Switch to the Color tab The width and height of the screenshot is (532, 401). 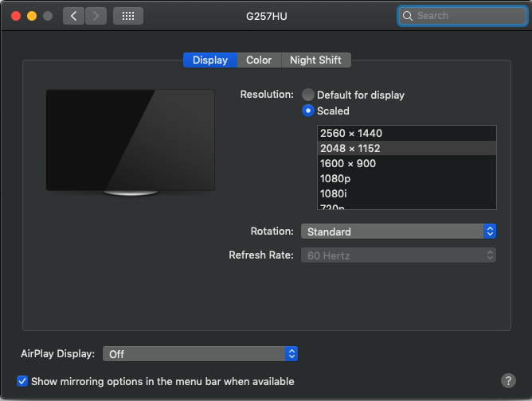click(259, 60)
